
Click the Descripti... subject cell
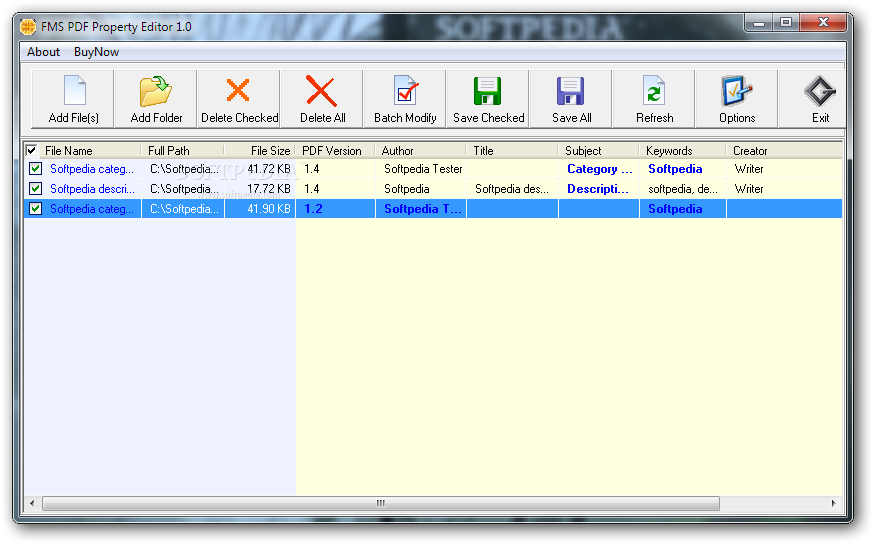[x=598, y=188]
